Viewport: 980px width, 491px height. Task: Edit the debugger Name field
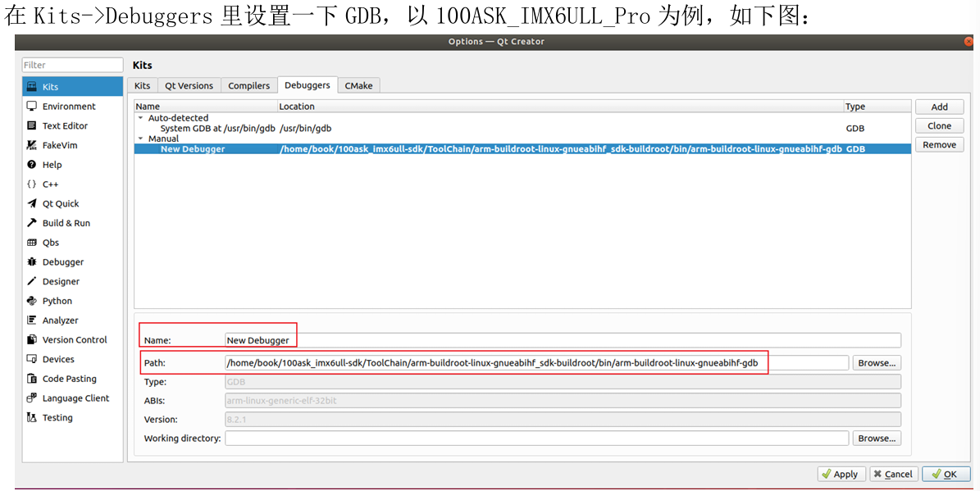pos(563,340)
